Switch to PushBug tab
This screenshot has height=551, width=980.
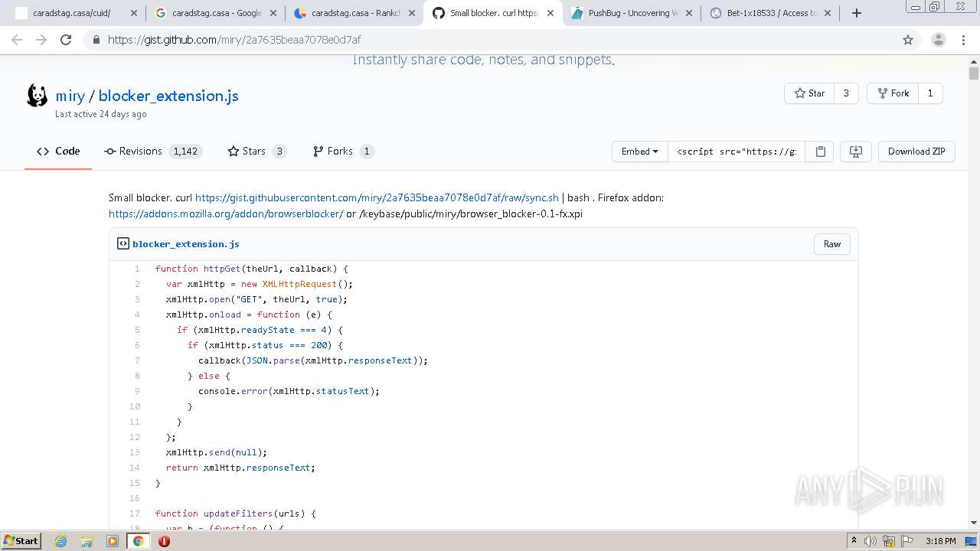pyautogui.click(x=633, y=13)
